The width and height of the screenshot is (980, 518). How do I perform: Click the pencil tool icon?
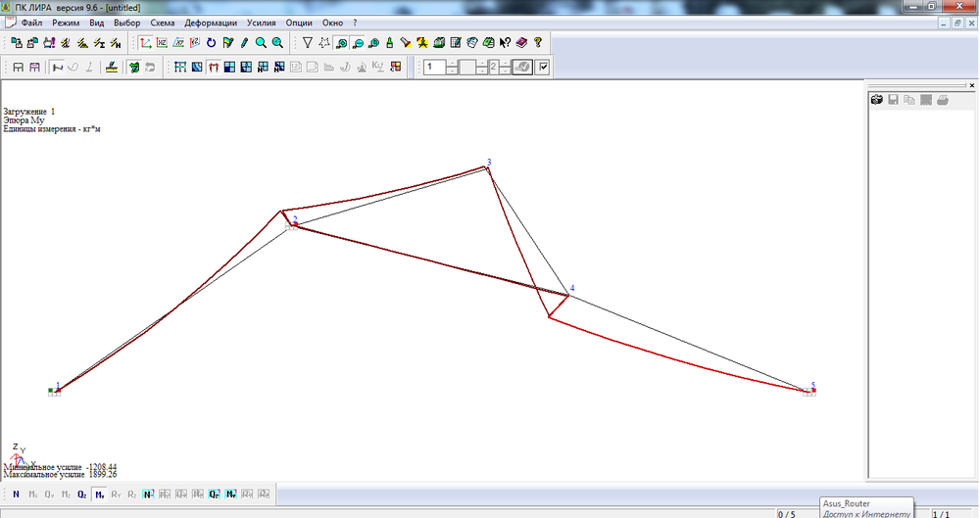click(x=244, y=42)
